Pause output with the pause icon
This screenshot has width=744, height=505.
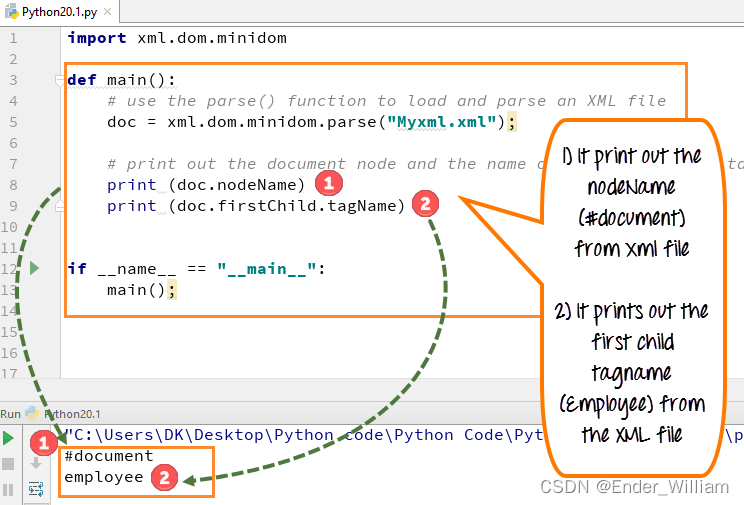(8, 490)
